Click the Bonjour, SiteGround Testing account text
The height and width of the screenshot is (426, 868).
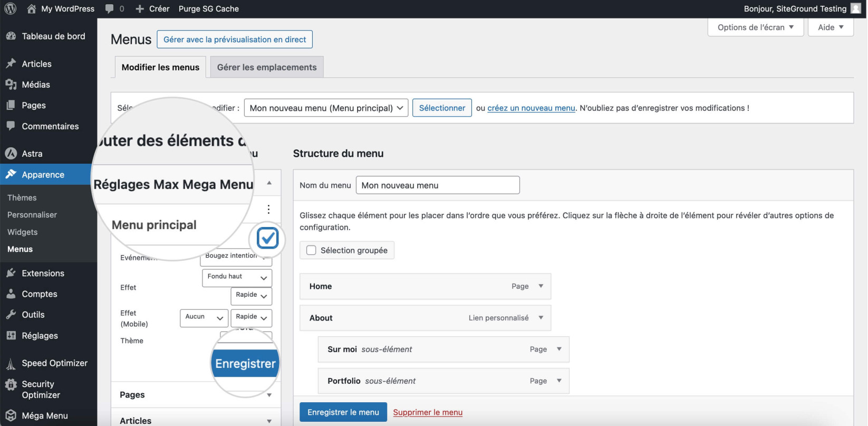click(795, 8)
